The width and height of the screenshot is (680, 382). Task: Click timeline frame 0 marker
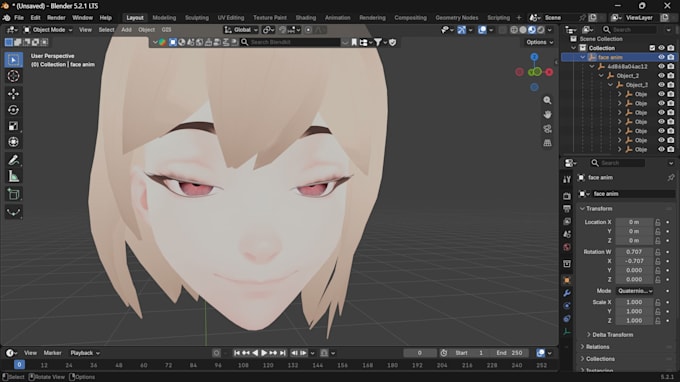19,365
